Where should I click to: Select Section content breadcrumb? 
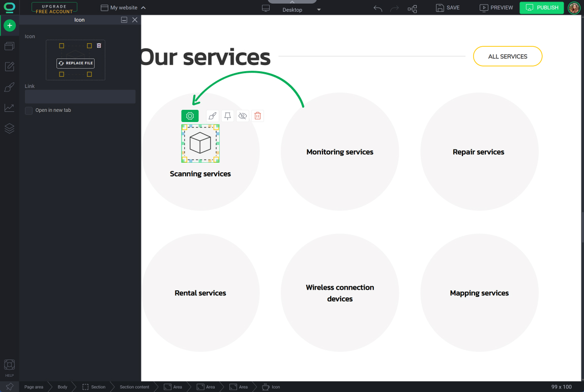[134, 387]
